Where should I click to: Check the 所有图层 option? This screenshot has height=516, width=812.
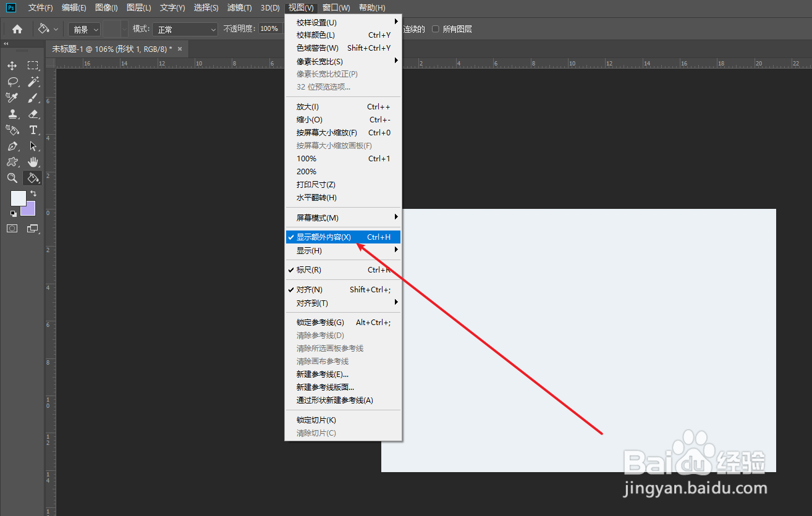pyautogui.click(x=436, y=28)
